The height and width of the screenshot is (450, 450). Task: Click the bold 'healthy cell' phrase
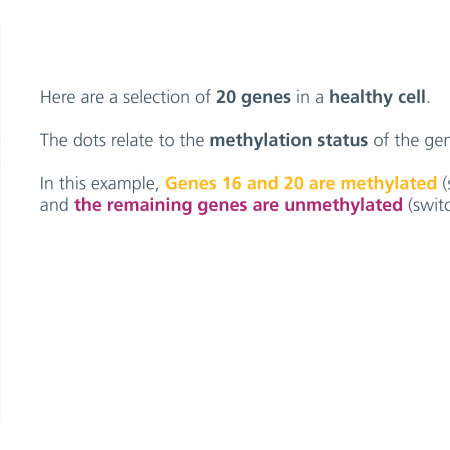(x=377, y=97)
